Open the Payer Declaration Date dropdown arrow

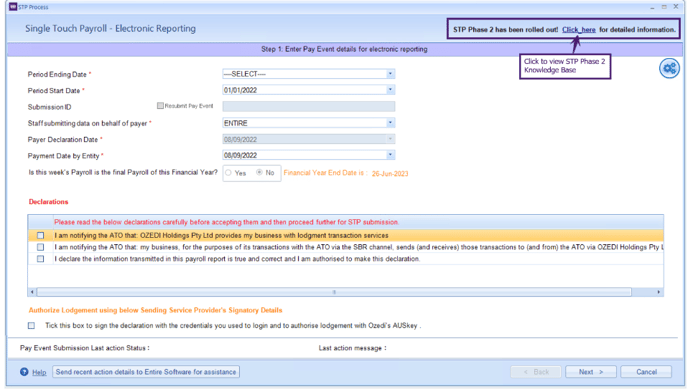coord(390,139)
